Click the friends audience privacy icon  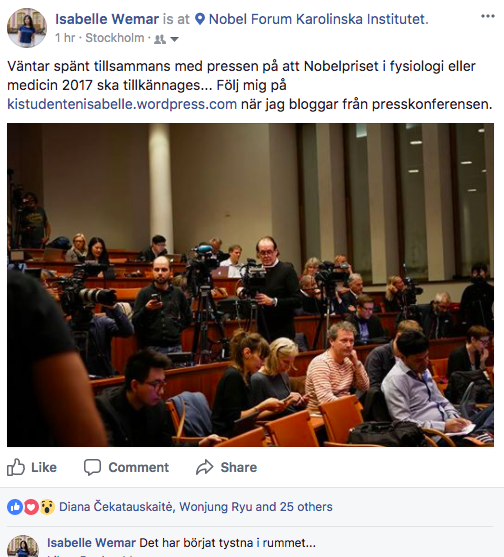pos(160,39)
